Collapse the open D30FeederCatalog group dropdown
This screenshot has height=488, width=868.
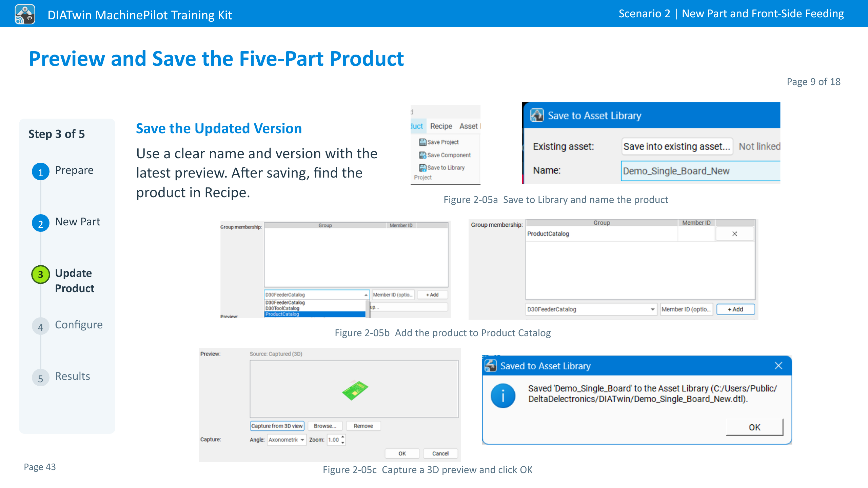(x=366, y=295)
